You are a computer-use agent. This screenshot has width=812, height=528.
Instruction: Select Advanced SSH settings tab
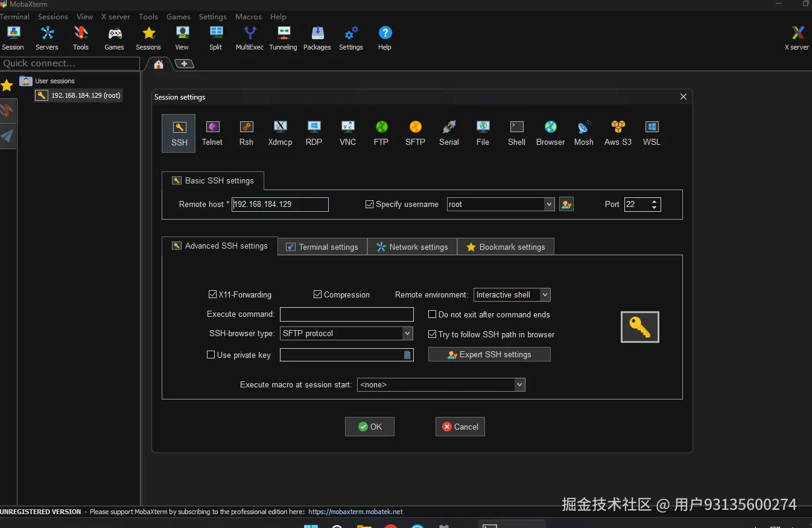220,246
